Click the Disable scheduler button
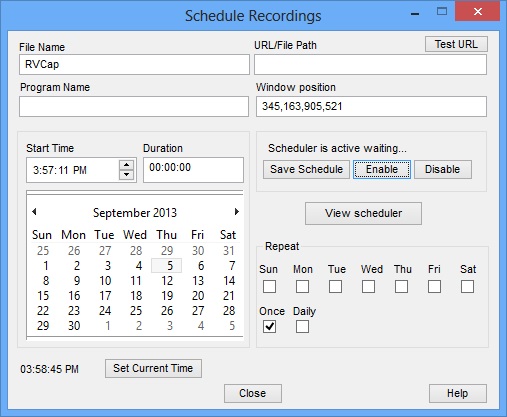This screenshot has width=507, height=417. [x=443, y=169]
